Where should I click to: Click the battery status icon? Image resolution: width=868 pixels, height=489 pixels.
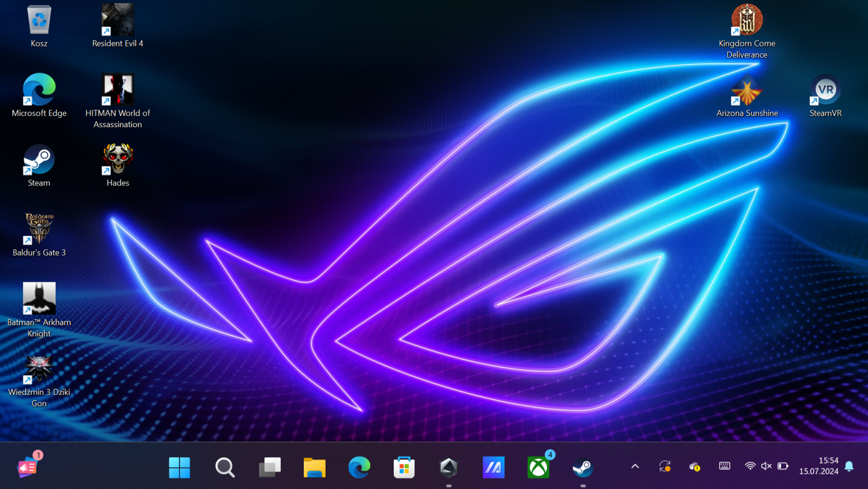tap(783, 466)
